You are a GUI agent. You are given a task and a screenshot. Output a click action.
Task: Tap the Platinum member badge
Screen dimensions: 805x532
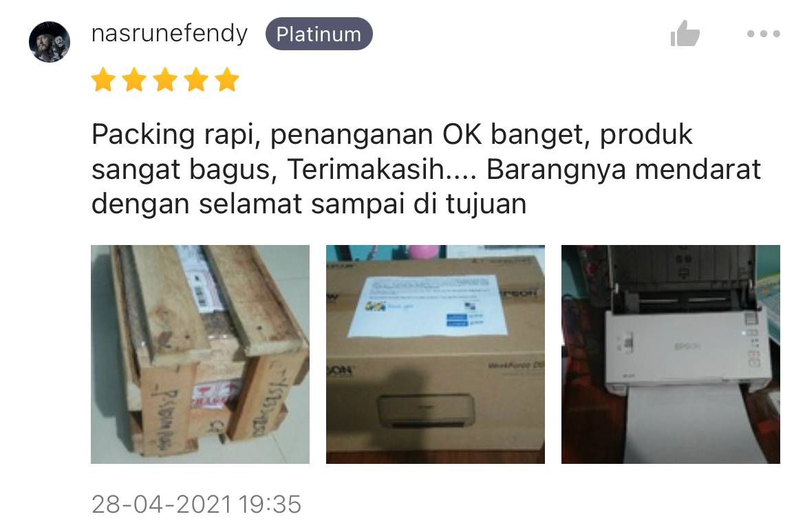tap(319, 34)
